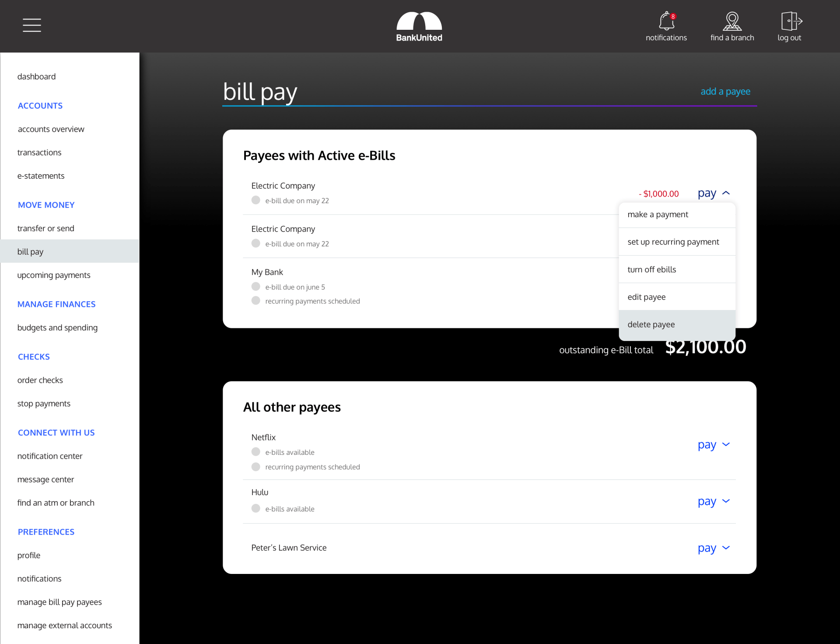Click the log out door icon

click(x=791, y=21)
